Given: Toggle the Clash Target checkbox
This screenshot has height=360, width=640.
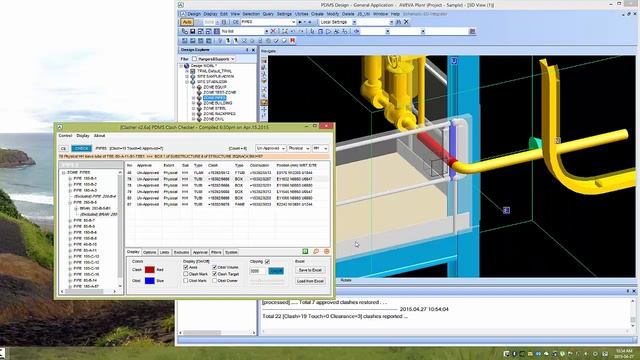Looking at the screenshot, I should point(215,274).
